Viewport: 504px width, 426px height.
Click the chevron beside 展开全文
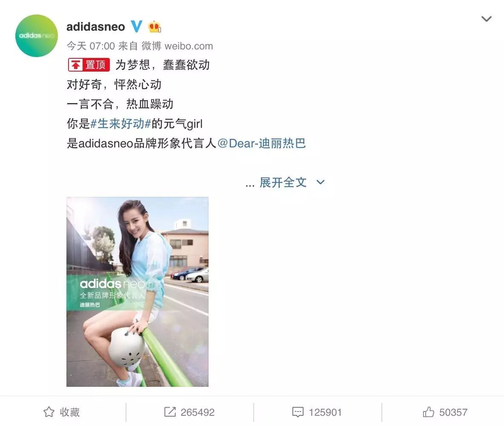pyautogui.click(x=321, y=182)
